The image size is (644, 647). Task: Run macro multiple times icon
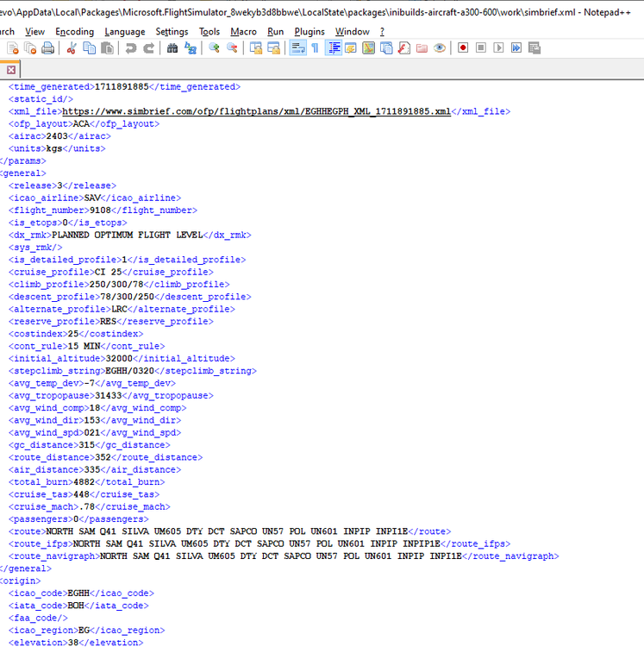point(516,47)
